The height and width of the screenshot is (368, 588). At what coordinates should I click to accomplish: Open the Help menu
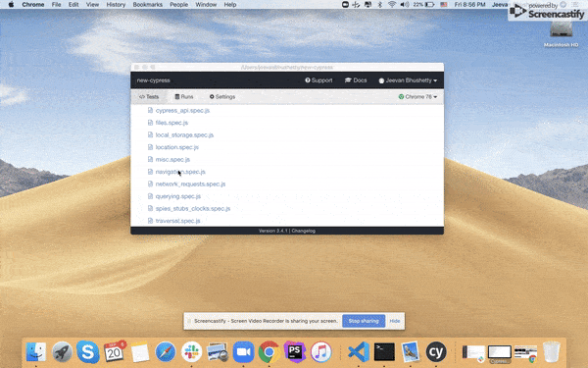(230, 5)
